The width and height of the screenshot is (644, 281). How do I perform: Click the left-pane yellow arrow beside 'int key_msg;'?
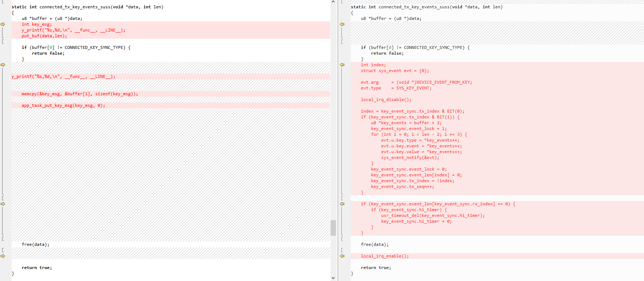pyautogui.click(x=3, y=24)
